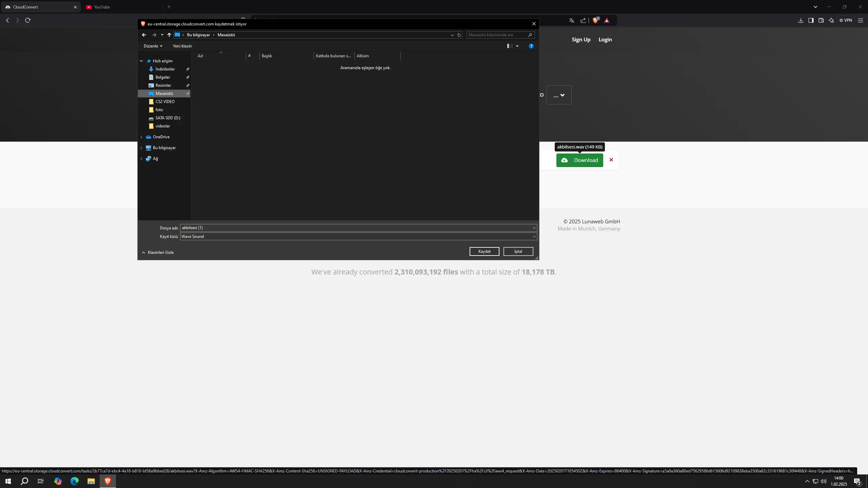This screenshot has height=488, width=868.
Task: Switch to CloudConvert browser tab
Action: [x=40, y=7]
